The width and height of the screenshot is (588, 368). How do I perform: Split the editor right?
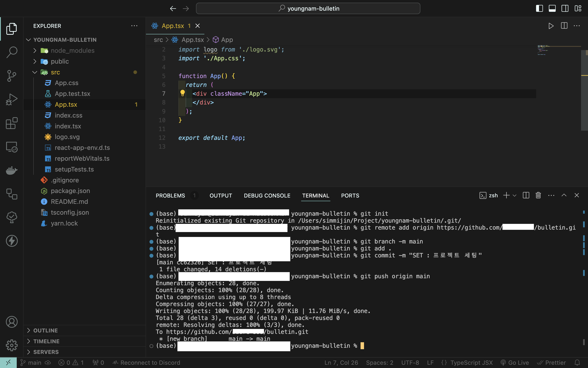[564, 26]
